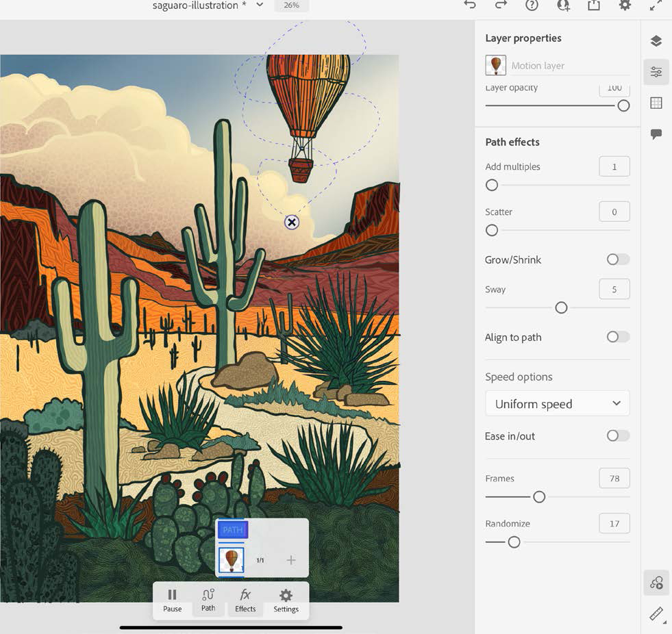This screenshot has width=672, height=634.
Task: Open the Layers panel
Action: 656,40
